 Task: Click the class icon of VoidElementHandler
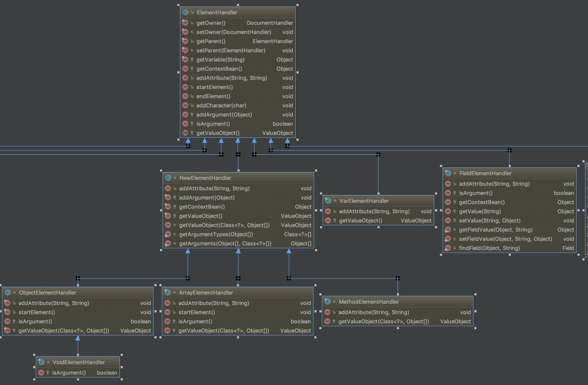(x=41, y=363)
